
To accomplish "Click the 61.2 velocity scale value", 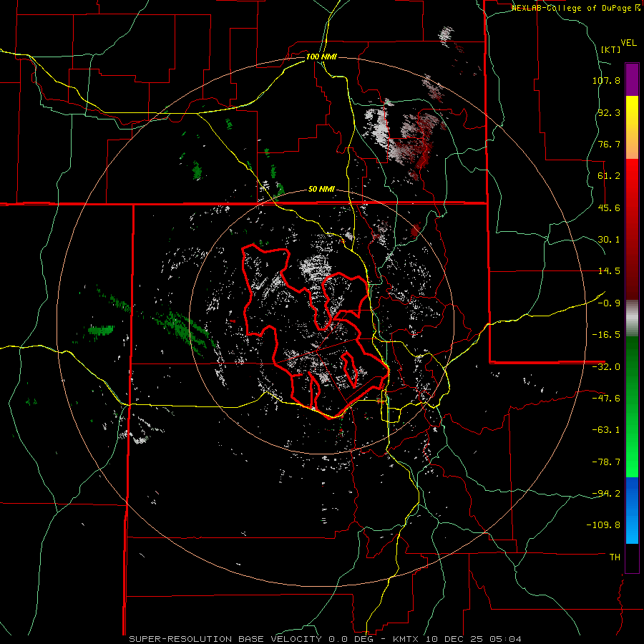I will [x=609, y=176].
